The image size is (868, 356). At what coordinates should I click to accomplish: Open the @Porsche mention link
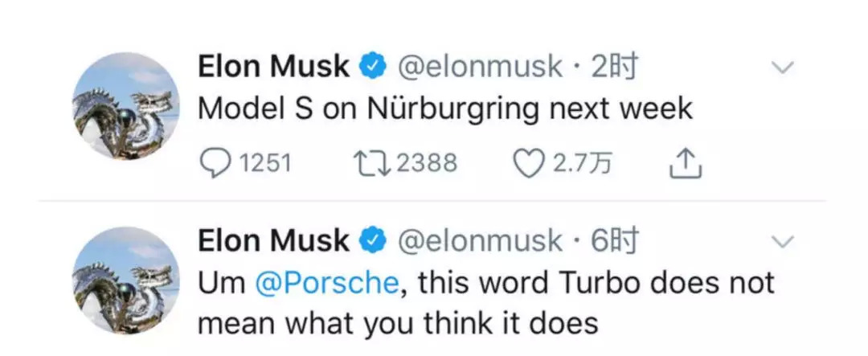325,283
